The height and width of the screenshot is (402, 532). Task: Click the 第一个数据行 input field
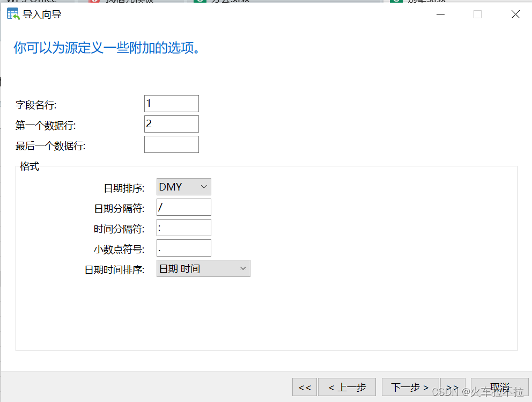(171, 124)
